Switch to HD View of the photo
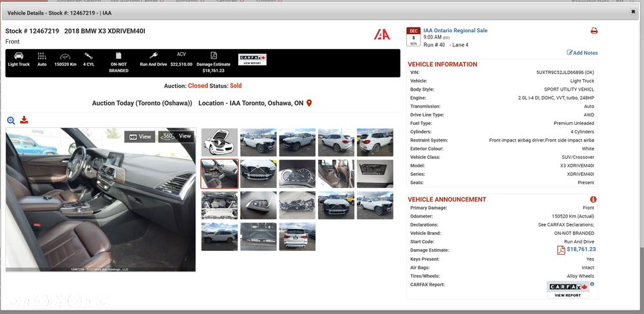The height and width of the screenshot is (314, 644). click(x=140, y=136)
